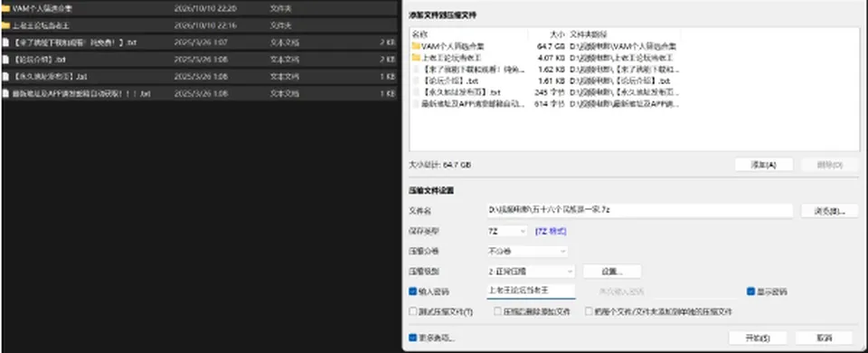Click file icon of 245 字节 entry in dialog
This screenshot has width=868, height=353.
tap(416, 92)
